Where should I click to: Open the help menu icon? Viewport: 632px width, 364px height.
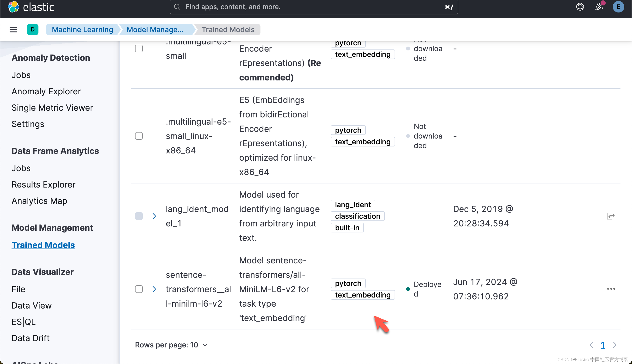pyautogui.click(x=580, y=7)
